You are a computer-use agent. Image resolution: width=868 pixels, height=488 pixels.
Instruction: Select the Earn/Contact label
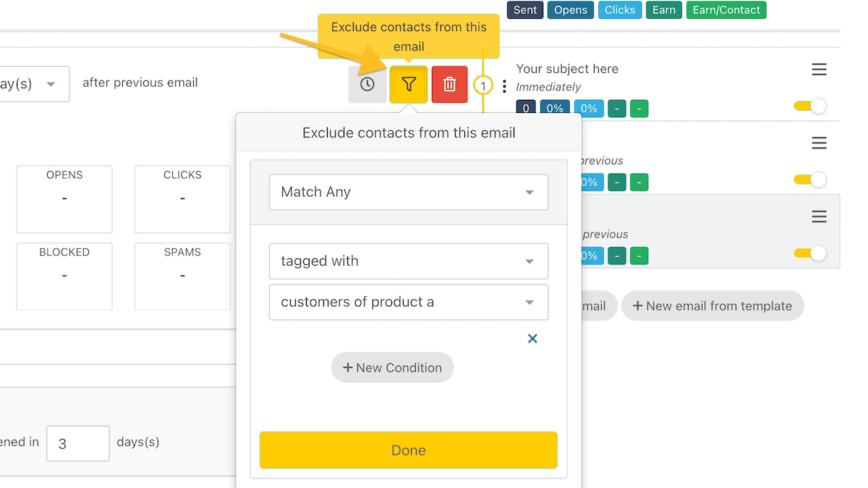point(726,9)
